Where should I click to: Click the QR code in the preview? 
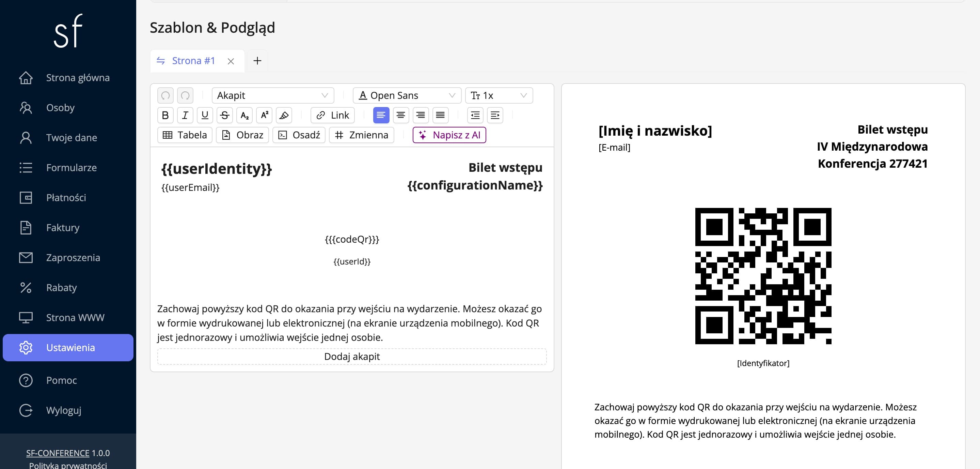tap(763, 276)
